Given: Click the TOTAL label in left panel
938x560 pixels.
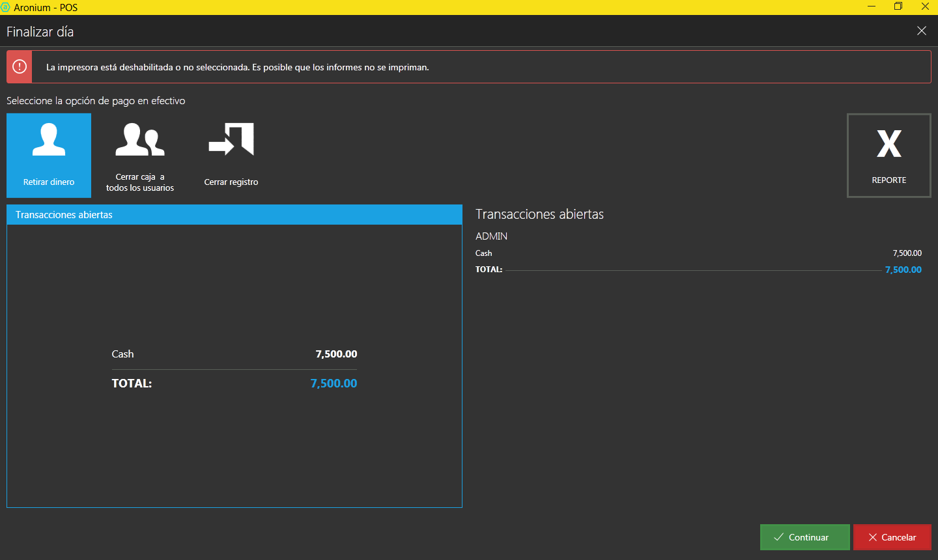Looking at the screenshot, I should (x=132, y=384).
